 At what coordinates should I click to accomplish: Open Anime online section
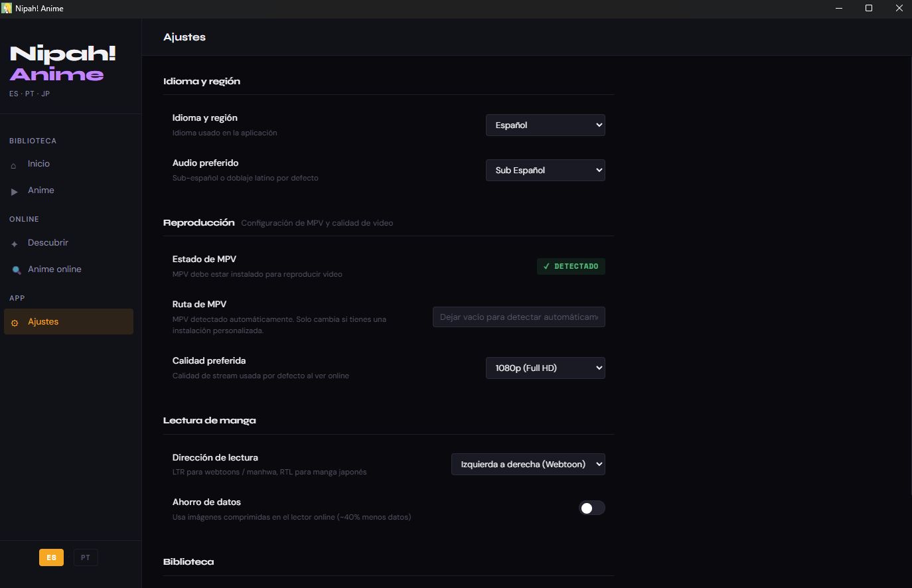click(54, 269)
